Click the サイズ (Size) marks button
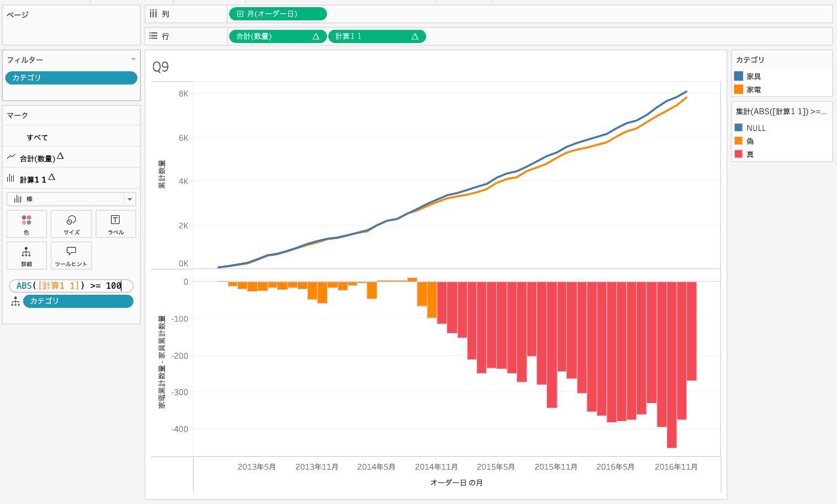This screenshot has height=504, width=837. click(71, 224)
